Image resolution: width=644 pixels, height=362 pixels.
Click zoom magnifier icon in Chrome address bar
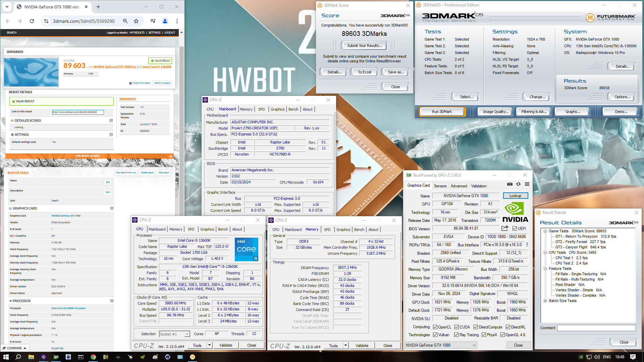(125, 21)
